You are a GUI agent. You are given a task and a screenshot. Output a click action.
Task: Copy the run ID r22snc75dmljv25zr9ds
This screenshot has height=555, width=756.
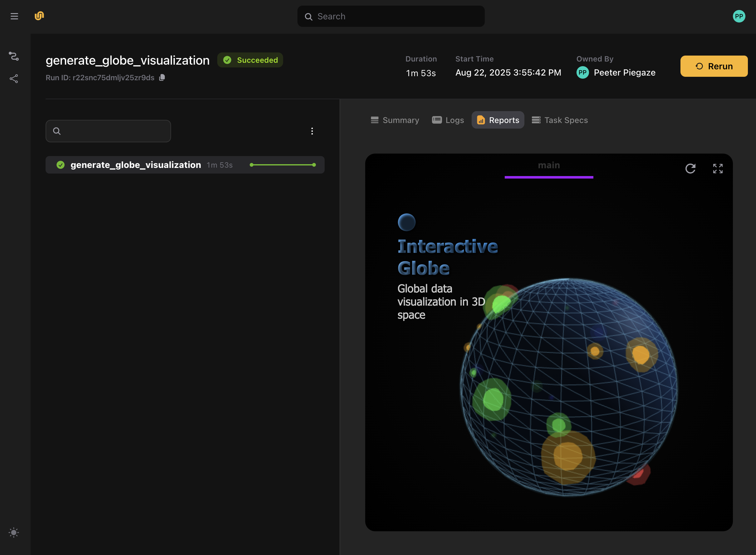click(162, 77)
